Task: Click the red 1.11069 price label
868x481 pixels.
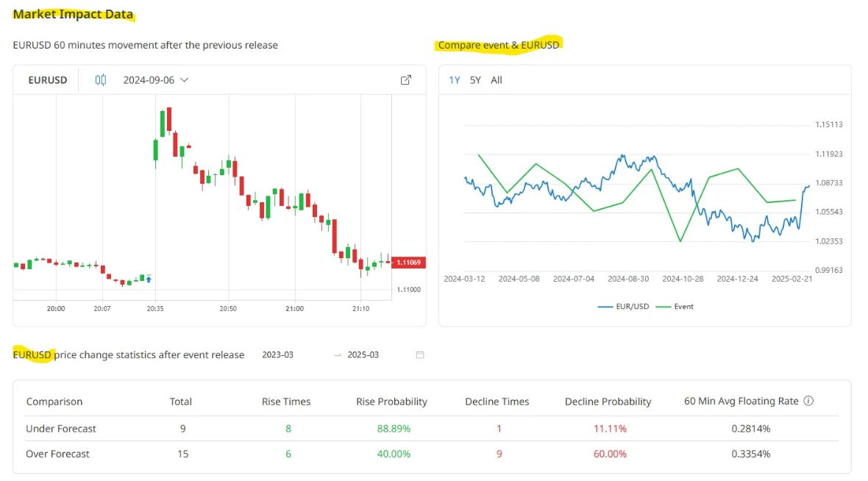Action: [408, 263]
